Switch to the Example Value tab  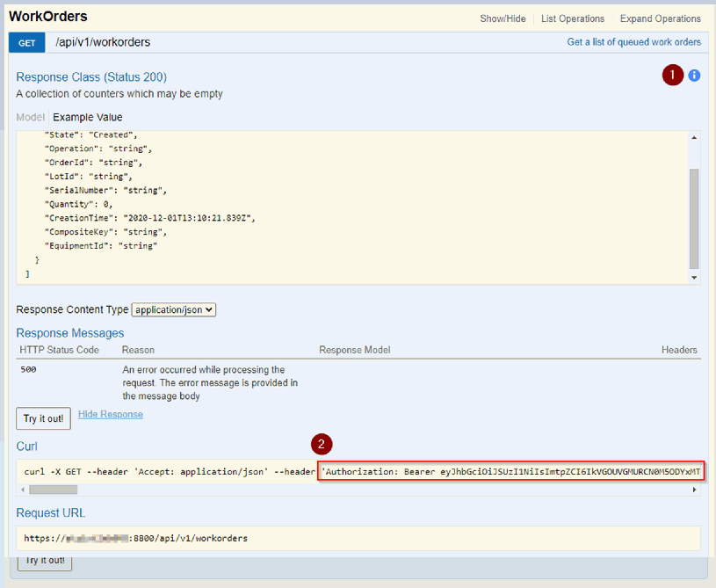pos(88,117)
